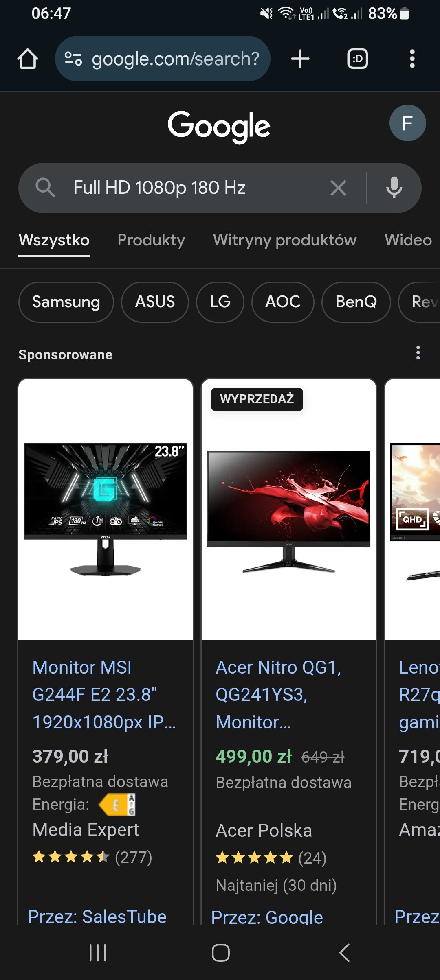Switch to Witryny produktów tab
Image resolution: width=440 pixels, height=980 pixels.
(285, 240)
